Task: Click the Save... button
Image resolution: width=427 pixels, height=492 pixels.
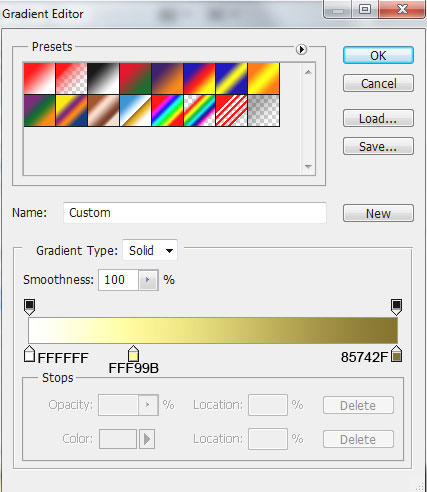Action: tap(378, 146)
